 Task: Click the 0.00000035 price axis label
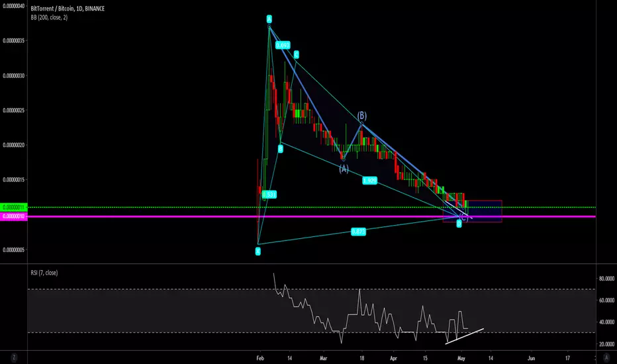click(14, 40)
